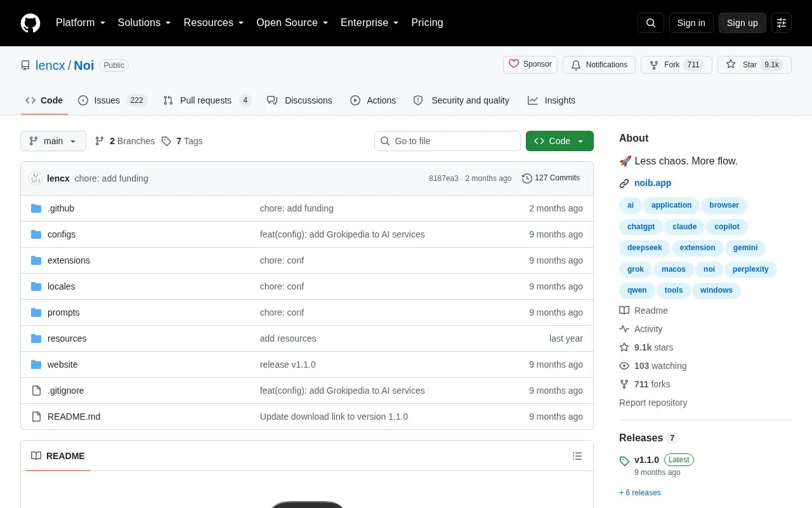This screenshot has height=508, width=812.
Task: Open Notifications bell button
Action: coord(599,65)
